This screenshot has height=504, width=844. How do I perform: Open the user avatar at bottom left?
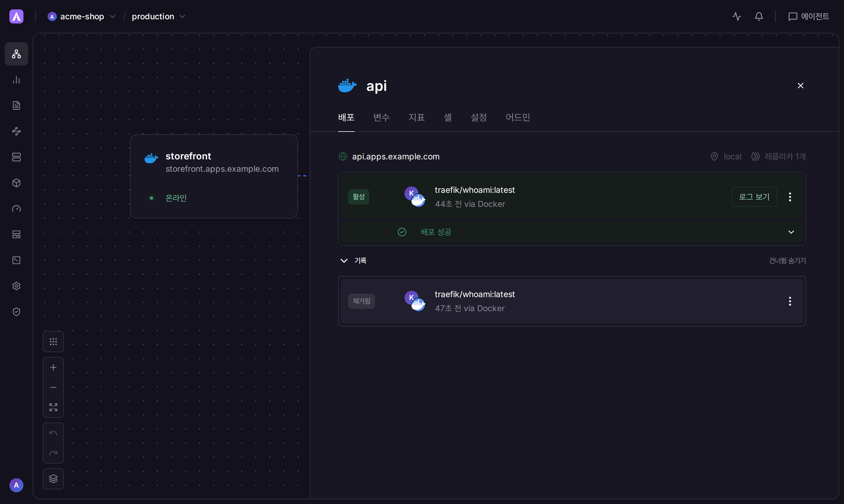[x=16, y=485]
